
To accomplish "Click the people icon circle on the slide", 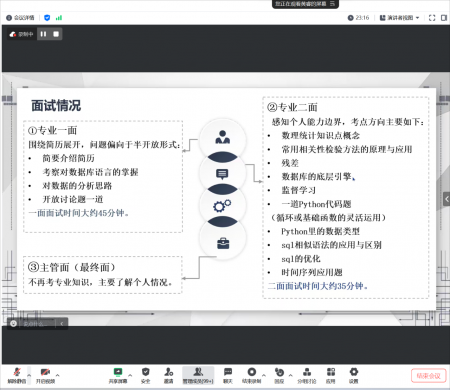I will coord(223,138).
